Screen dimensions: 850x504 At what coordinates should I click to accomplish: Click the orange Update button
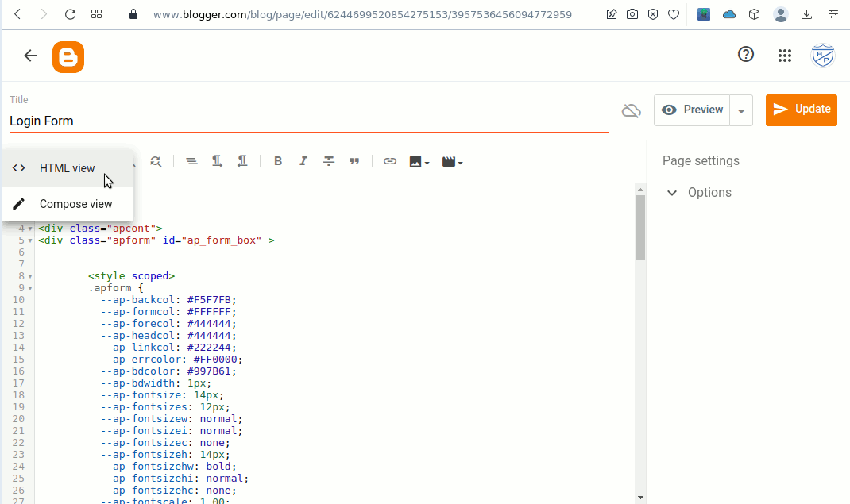(x=801, y=110)
